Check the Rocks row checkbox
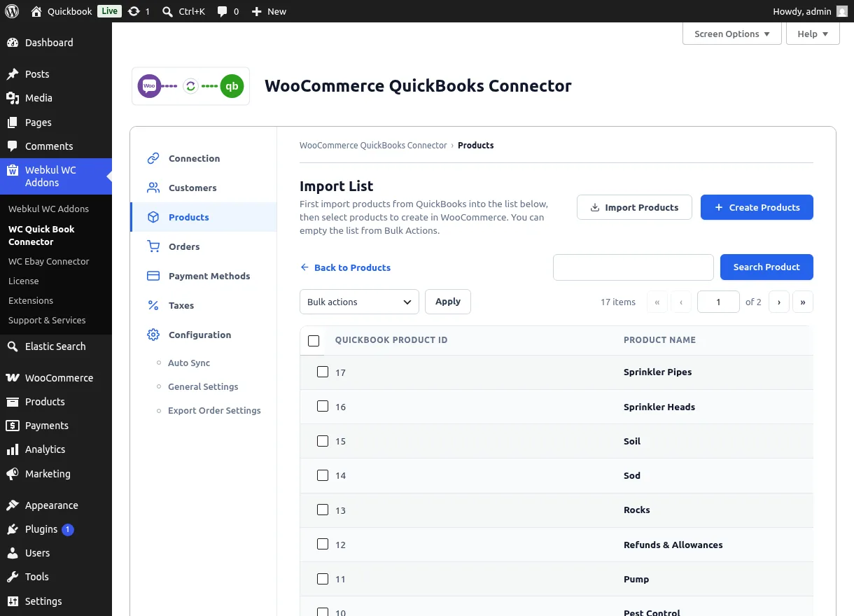The width and height of the screenshot is (854, 616). [x=323, y=510]
